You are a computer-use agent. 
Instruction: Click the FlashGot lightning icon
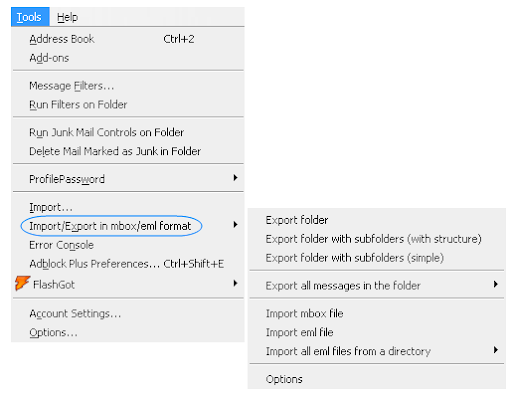[x=22, y=283]
